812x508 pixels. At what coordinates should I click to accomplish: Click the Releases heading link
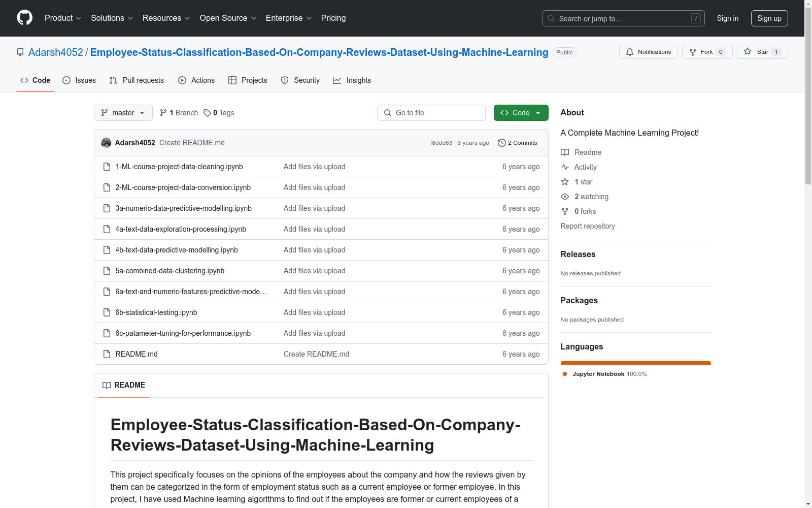click(x=578, y=255)
